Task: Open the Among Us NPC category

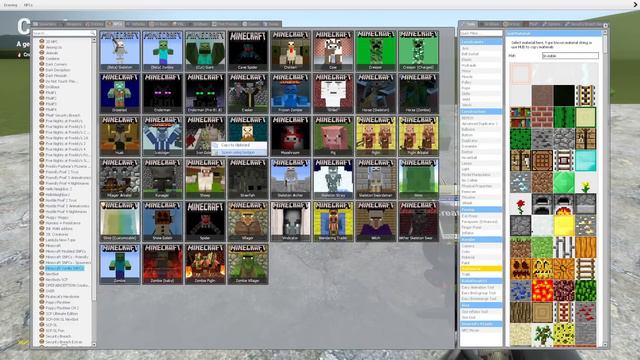Action: (x=53, y=47)
